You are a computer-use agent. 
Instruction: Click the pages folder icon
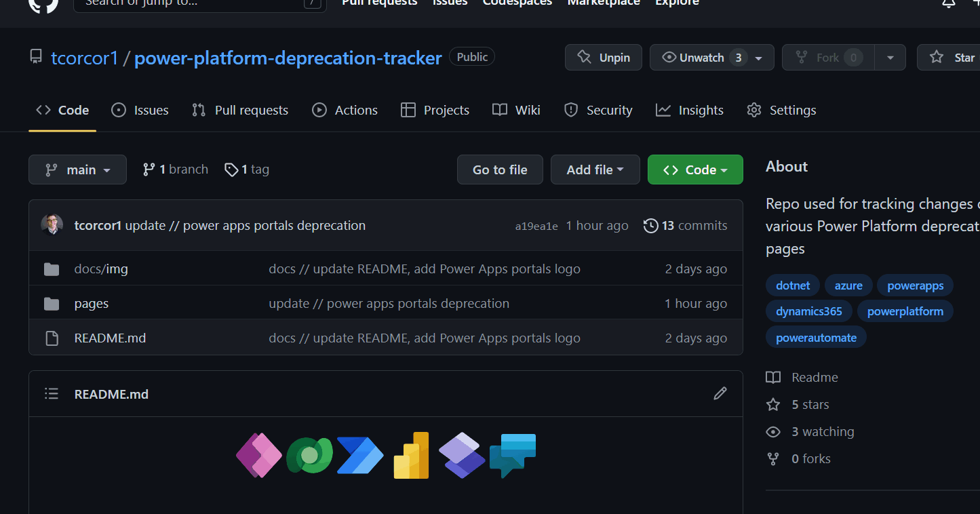pos(52,304)
